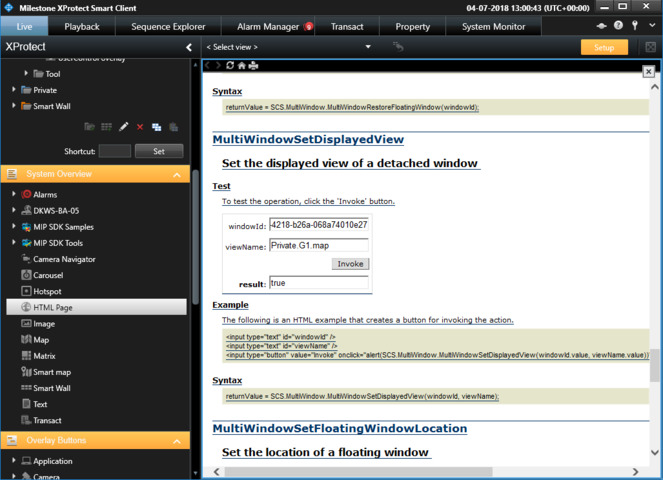Click the red delete X icon

tap(140, 127)
